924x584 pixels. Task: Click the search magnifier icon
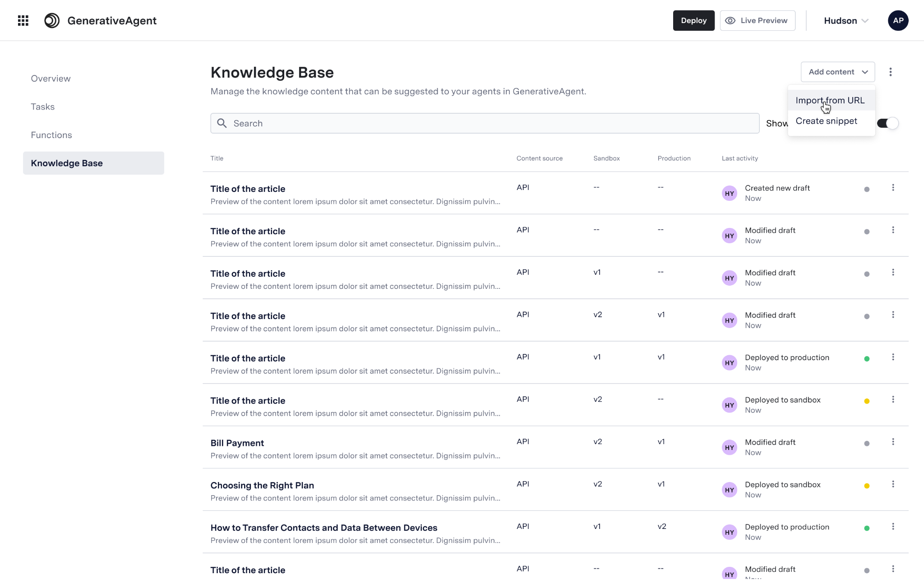[x=222, y=123]
